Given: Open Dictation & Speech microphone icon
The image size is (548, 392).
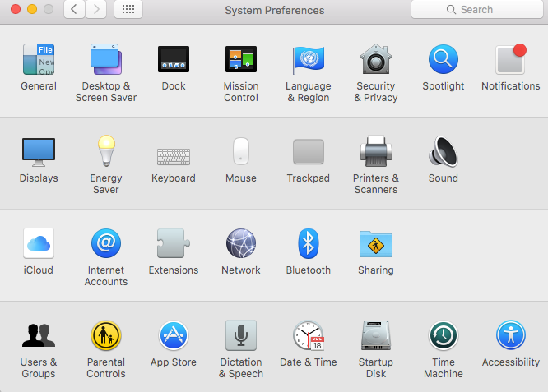Looking at the screenshot, I should click(241, 335).
